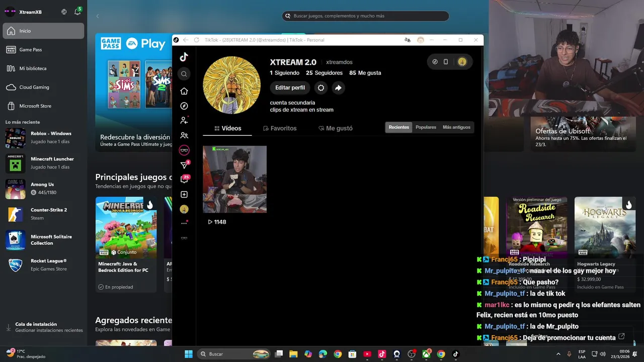Open Xbox app notifications bell
Screen dimensions: 644x362
point(77,12)
